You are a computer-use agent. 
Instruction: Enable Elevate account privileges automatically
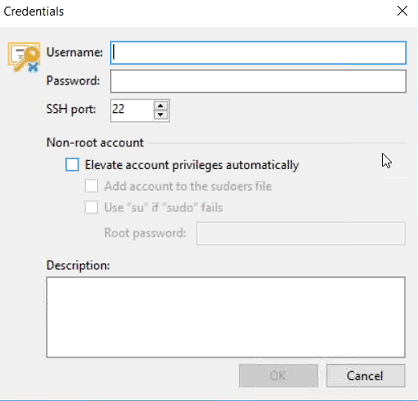pyautogui.click(x=72, y=165)
